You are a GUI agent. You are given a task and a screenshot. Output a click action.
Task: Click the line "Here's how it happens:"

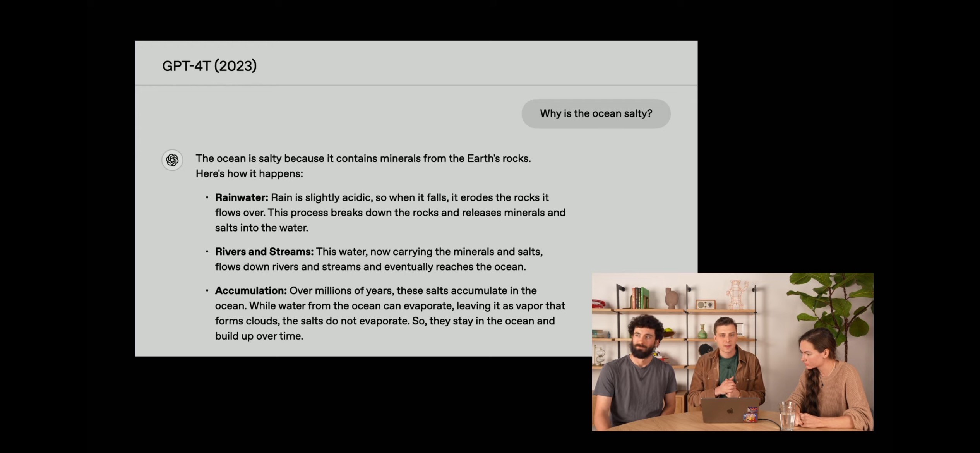pyautogui.click(x=249, y=173)
